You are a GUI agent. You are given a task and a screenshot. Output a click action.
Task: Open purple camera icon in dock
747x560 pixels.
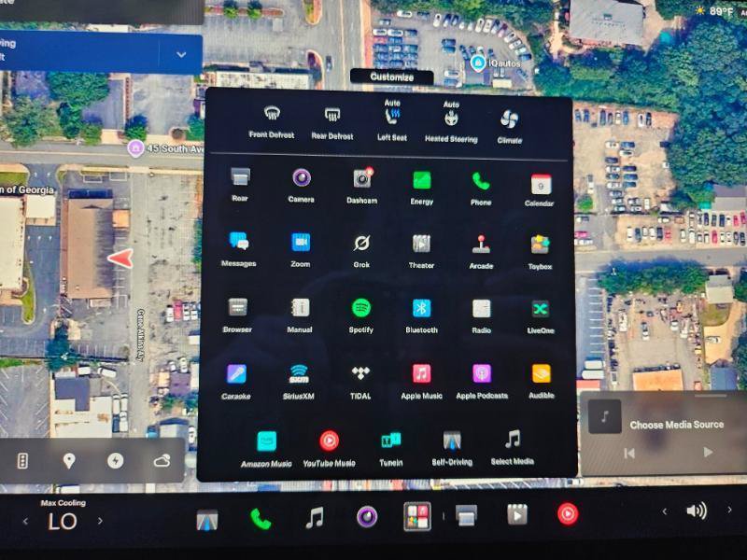[x=367, y=517]
